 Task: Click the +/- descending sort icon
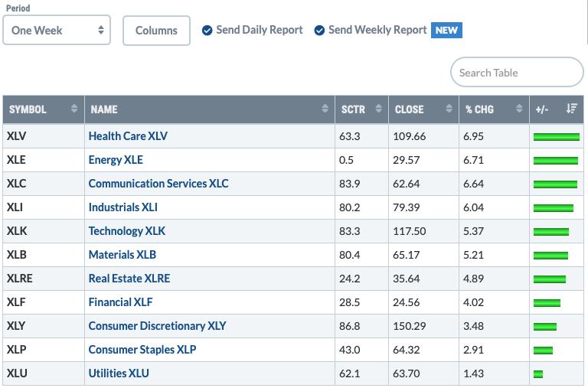tap(571, 109)
